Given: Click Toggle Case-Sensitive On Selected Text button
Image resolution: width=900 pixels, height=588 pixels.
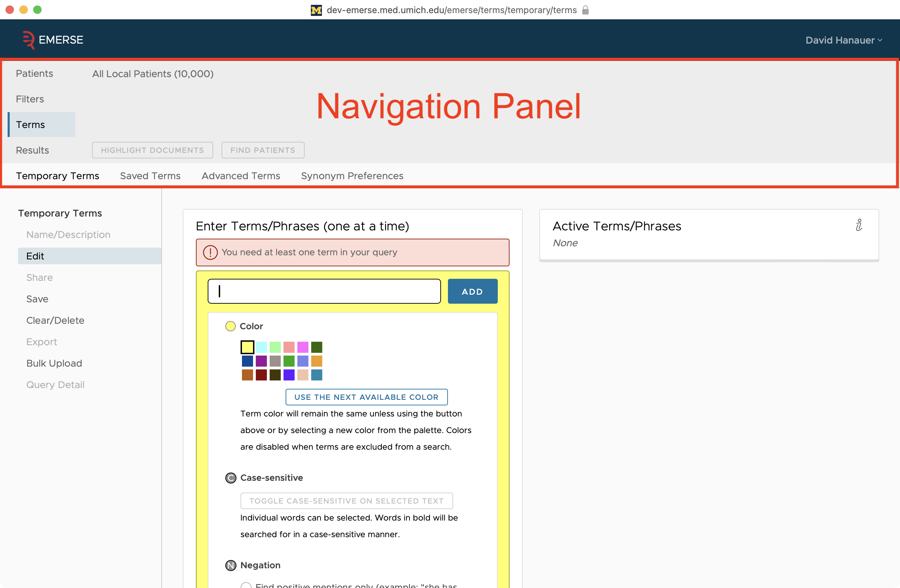Looking at the screenshot, I should click(x=346, y=501).
